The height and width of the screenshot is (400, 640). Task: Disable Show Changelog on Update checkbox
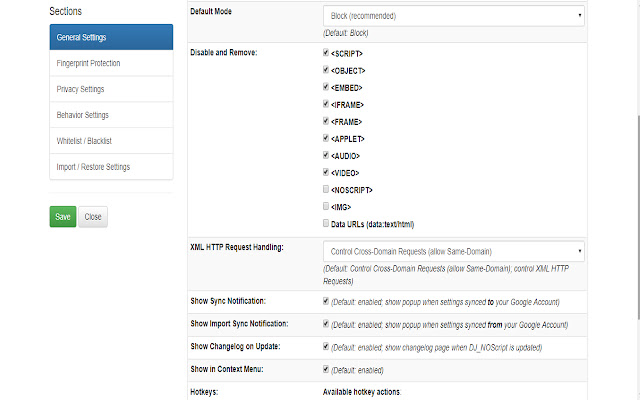pos(326,346)
